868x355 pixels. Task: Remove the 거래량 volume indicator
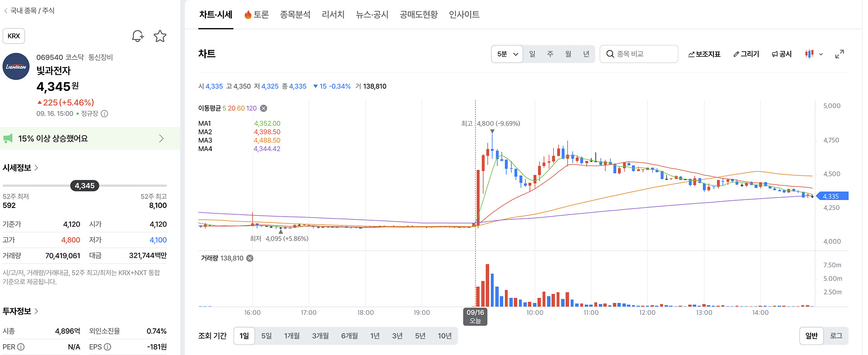coord(250,258)
